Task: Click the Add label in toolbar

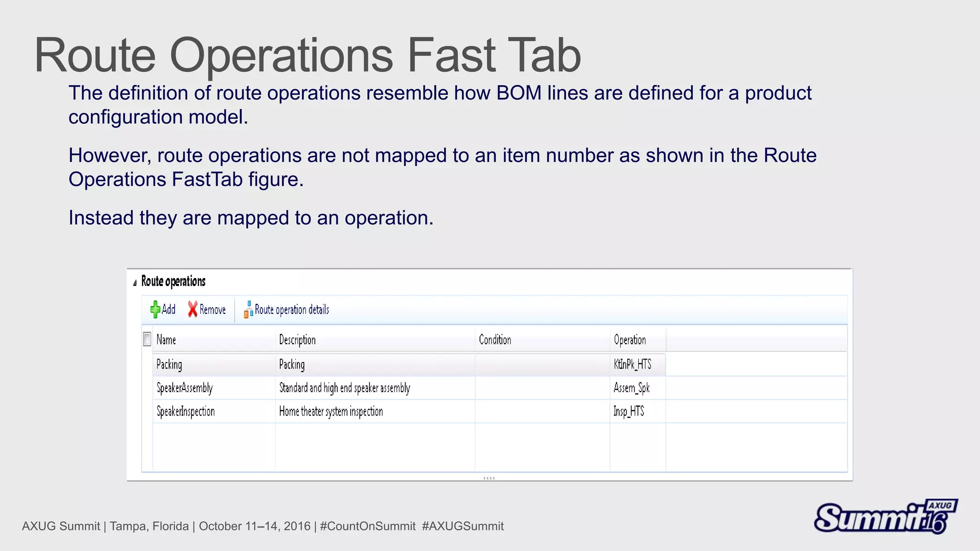Action: [x=168, y=309]
